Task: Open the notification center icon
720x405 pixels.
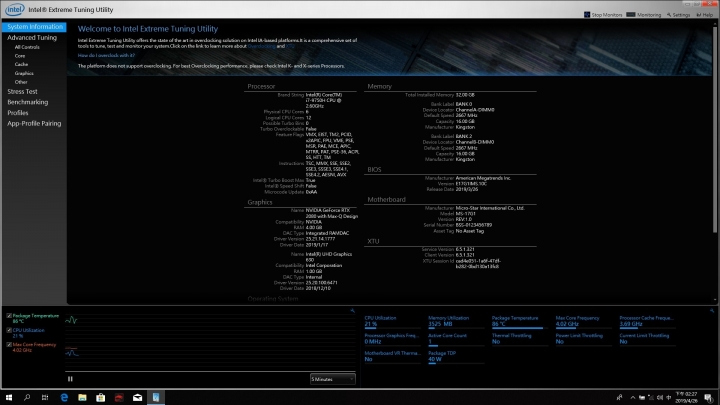Action: tap(709, 398)
